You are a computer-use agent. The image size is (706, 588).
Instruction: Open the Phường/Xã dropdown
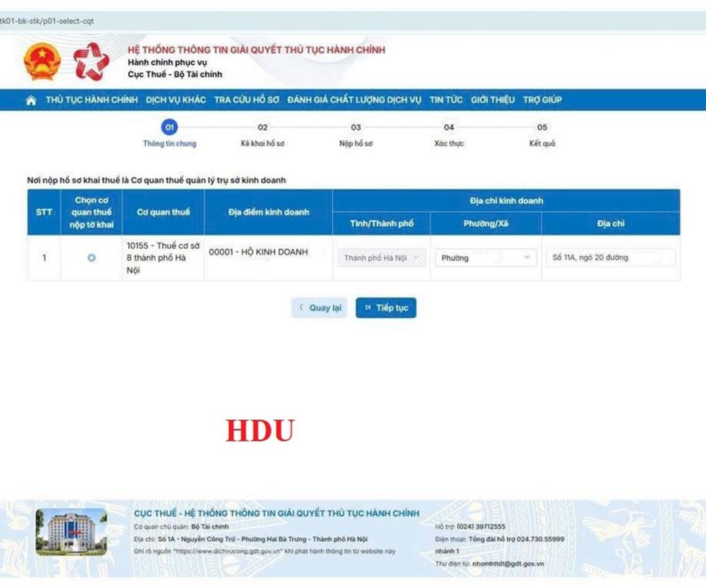[486, 258]
